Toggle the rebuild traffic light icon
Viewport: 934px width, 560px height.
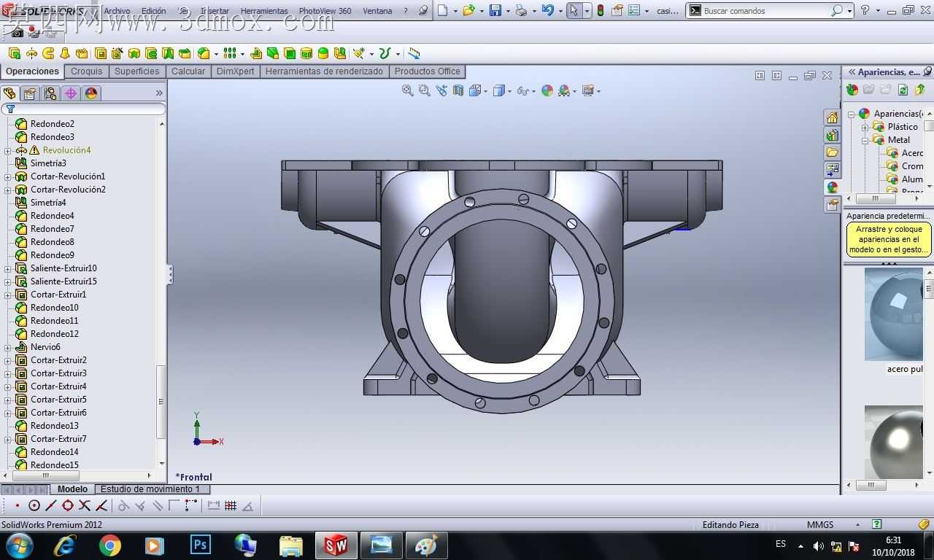[601, 11]
